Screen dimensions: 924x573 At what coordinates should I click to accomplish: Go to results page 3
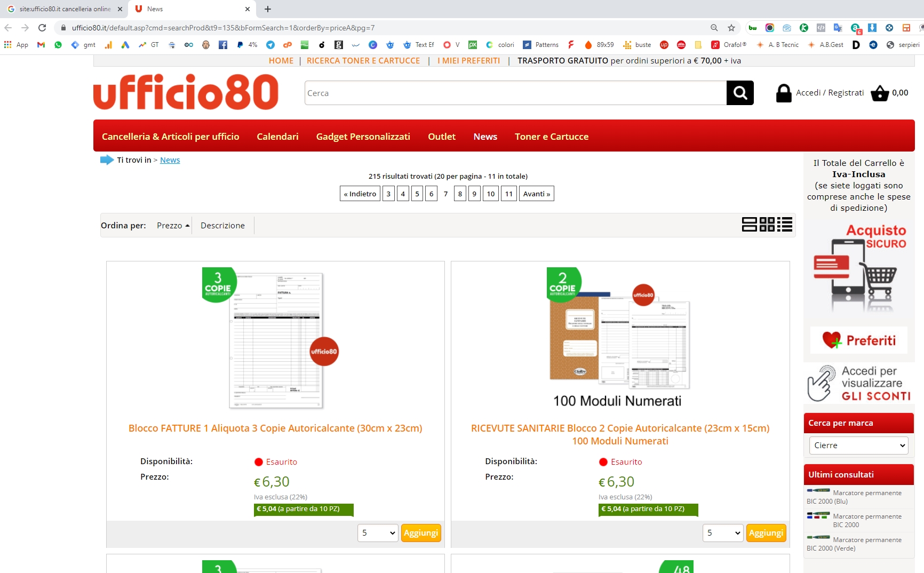[x=388, y=194]
